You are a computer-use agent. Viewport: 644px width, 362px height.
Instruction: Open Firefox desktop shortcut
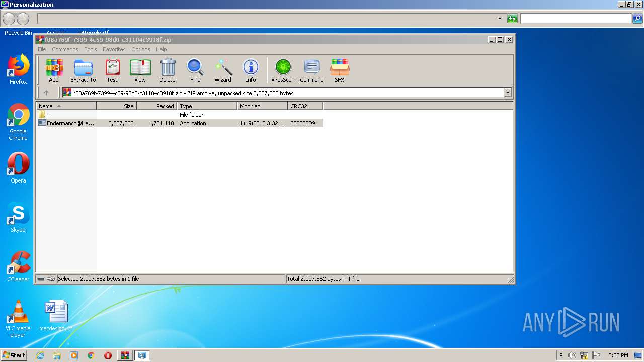coord(18,70)
